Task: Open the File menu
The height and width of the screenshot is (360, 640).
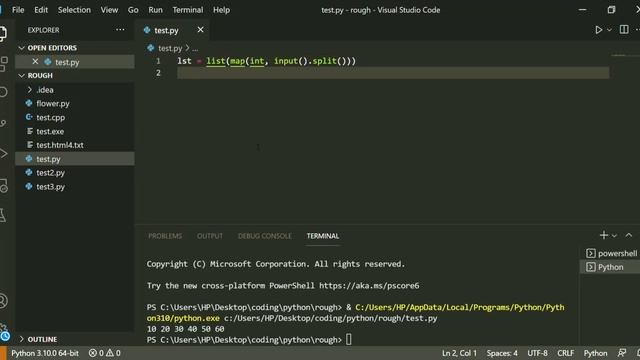Action: [x=18, y=10]
